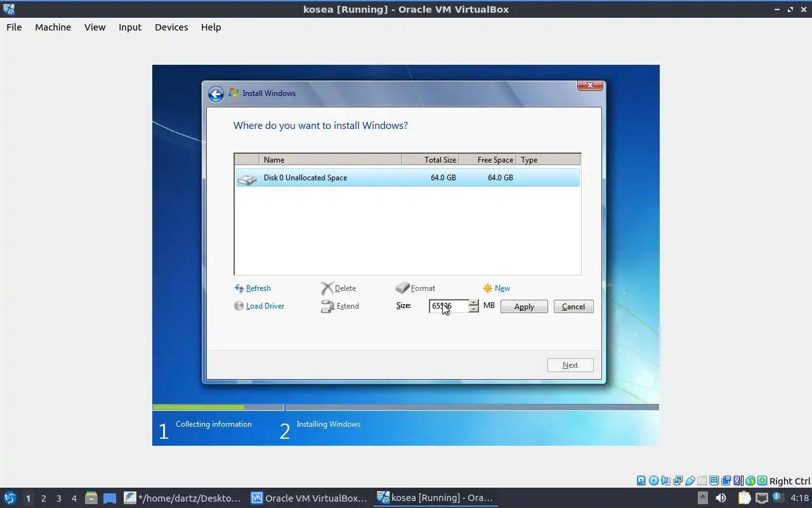Screen dimensions: 812x508
Task: Click the network adapters status icon
Action: point(678,481)
